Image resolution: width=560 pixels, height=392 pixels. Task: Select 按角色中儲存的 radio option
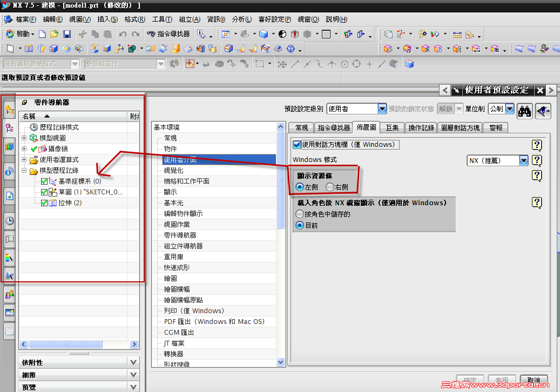pos(300,214)
